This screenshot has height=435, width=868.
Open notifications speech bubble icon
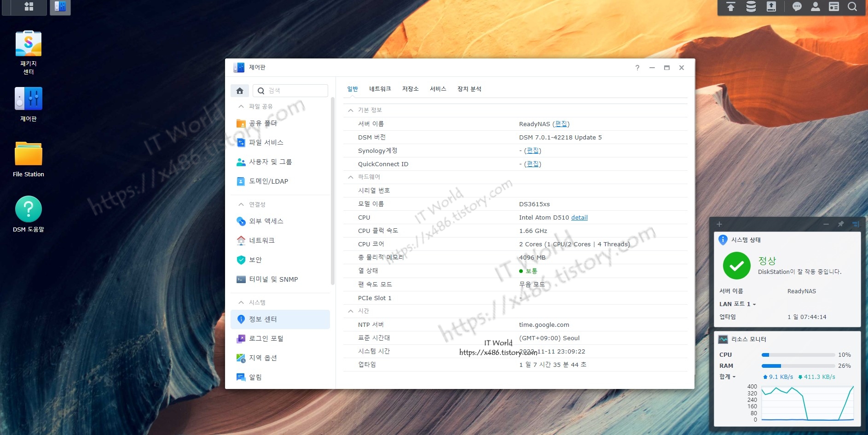point(797,6)
